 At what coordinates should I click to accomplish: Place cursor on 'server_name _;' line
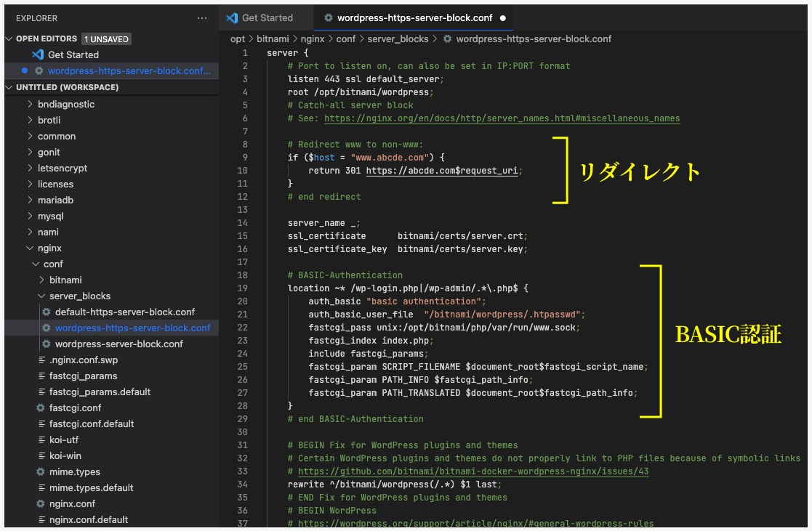click(323, 223)
